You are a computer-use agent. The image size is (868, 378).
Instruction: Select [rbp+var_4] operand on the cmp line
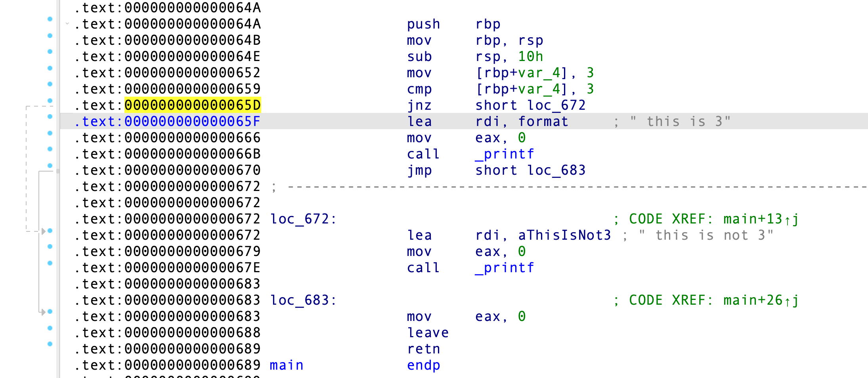pos(522,89)
